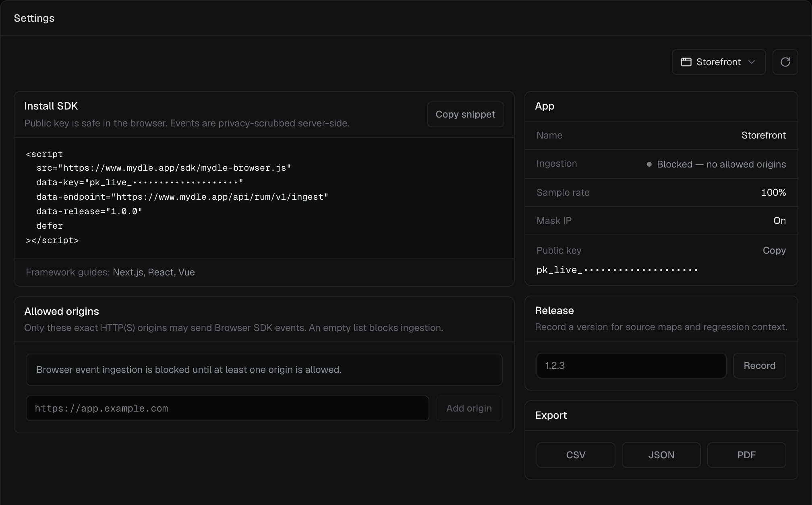Click Add origin button
812x505 pixels.
(469, 408)
